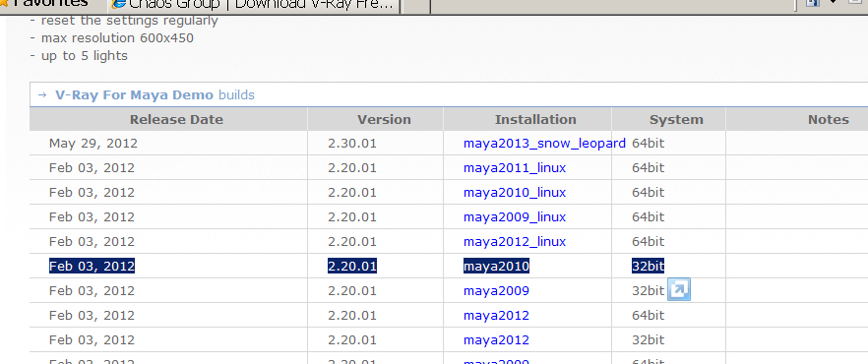
Task: Click the date in the maya2012_linux row
Action: 92,242
